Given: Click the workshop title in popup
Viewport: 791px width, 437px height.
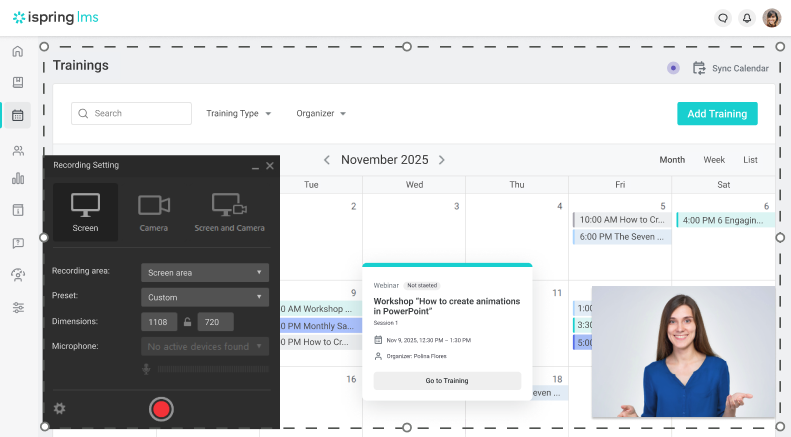Looking at the screenshot, I should [446, 306].
